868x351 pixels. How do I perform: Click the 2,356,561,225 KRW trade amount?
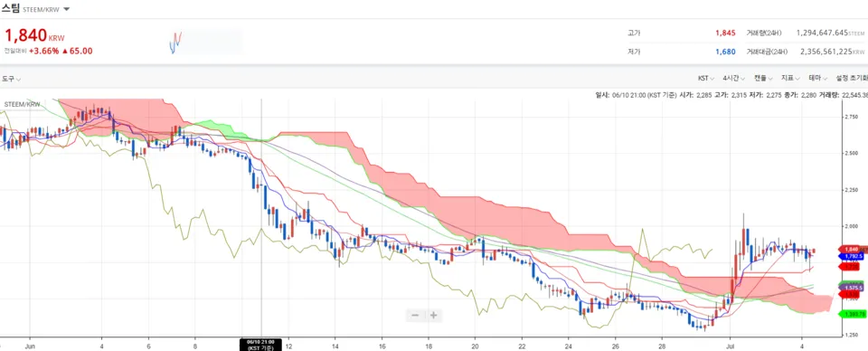pyautogui.click(x=832, y=52)
